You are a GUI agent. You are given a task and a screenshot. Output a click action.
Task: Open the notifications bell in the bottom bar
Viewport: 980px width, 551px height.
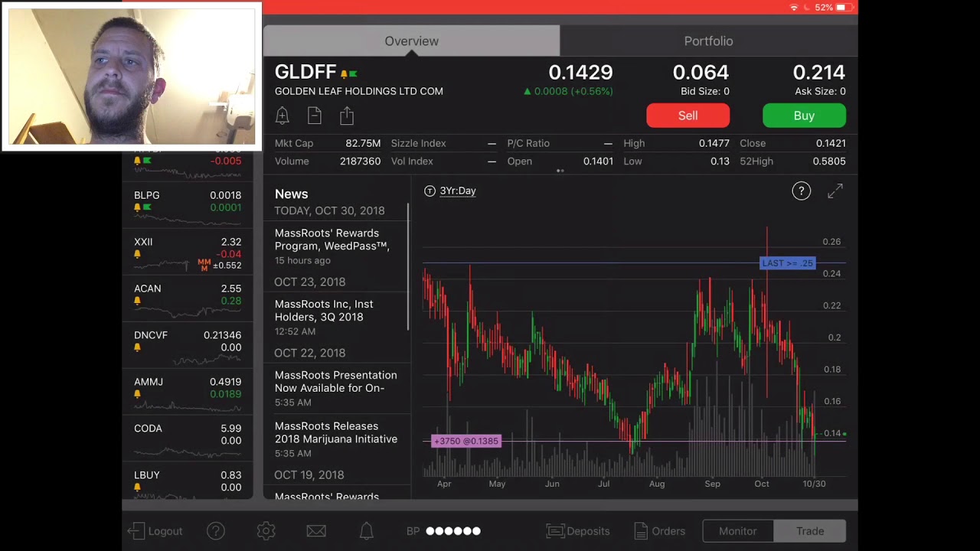tap(366, 531)
